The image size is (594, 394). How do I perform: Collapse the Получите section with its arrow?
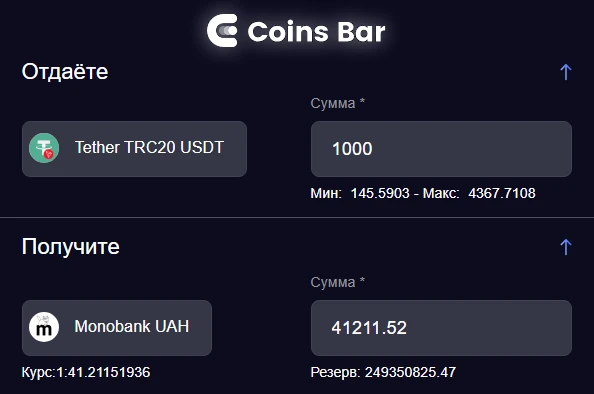pyautogui.click(x=566, y=247)
